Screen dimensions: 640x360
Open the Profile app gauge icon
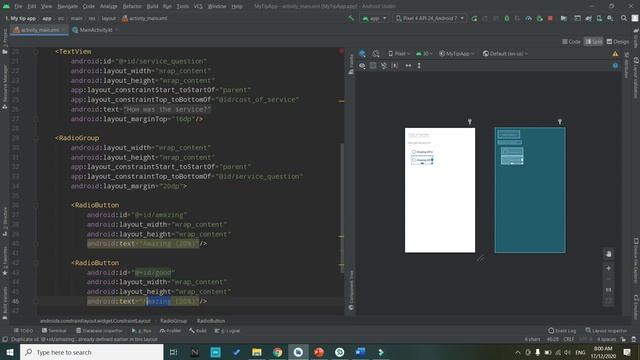(529, 18)
